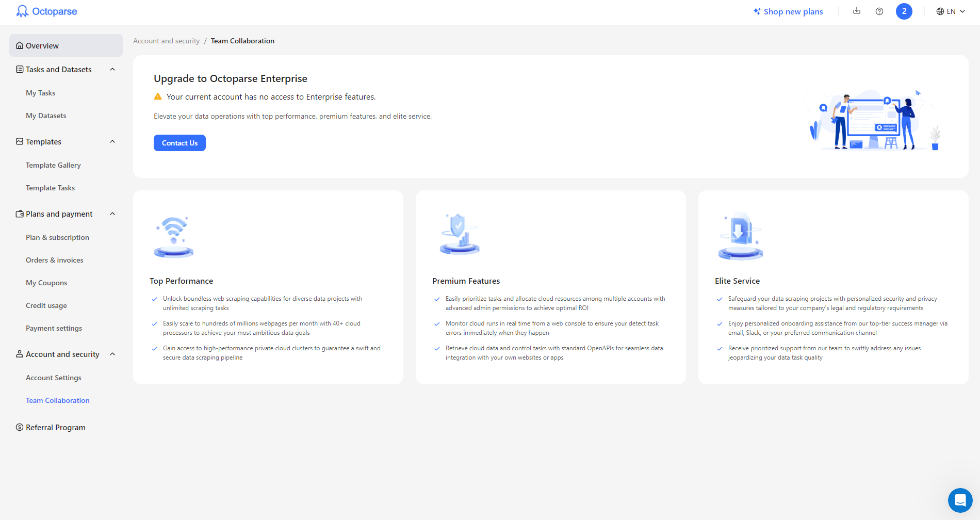Screen dimensions: 980x520
Task: Go to My Datasets
Action: click(x=46, y=116)
